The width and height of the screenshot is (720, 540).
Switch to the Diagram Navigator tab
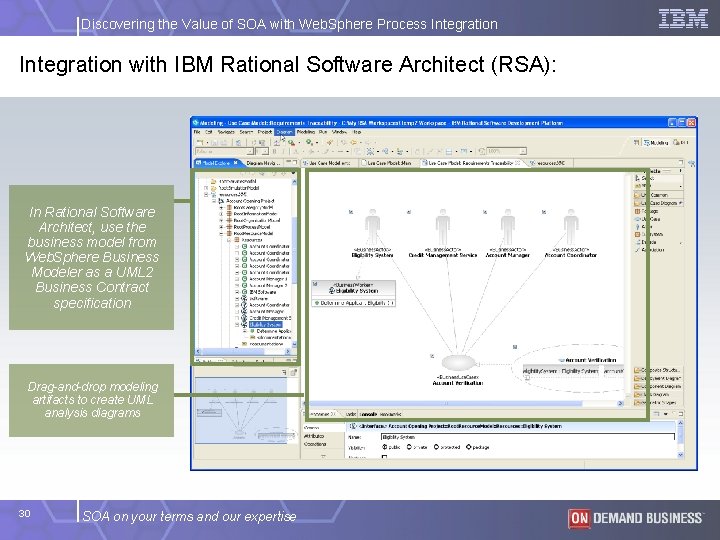point(264,163)
